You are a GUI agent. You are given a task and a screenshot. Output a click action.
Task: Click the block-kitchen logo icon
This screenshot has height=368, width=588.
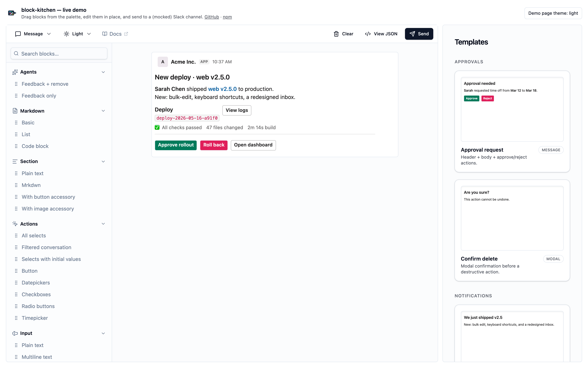(x=12, y=13)
